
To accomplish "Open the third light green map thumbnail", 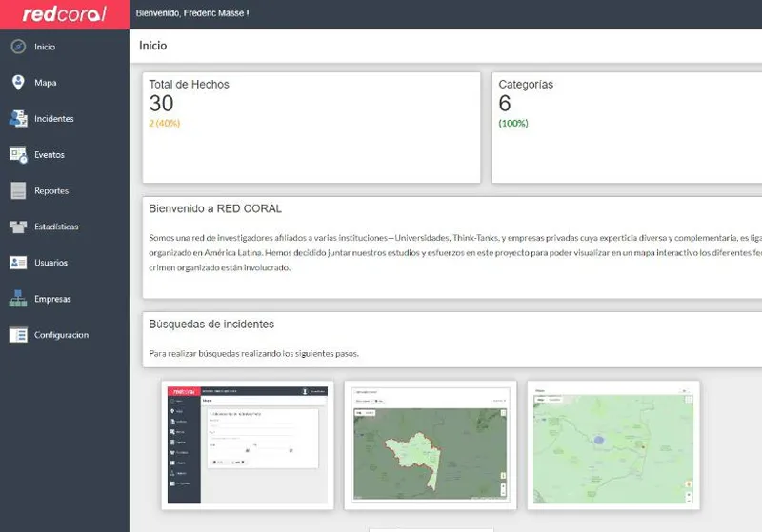I will [613, 444].
